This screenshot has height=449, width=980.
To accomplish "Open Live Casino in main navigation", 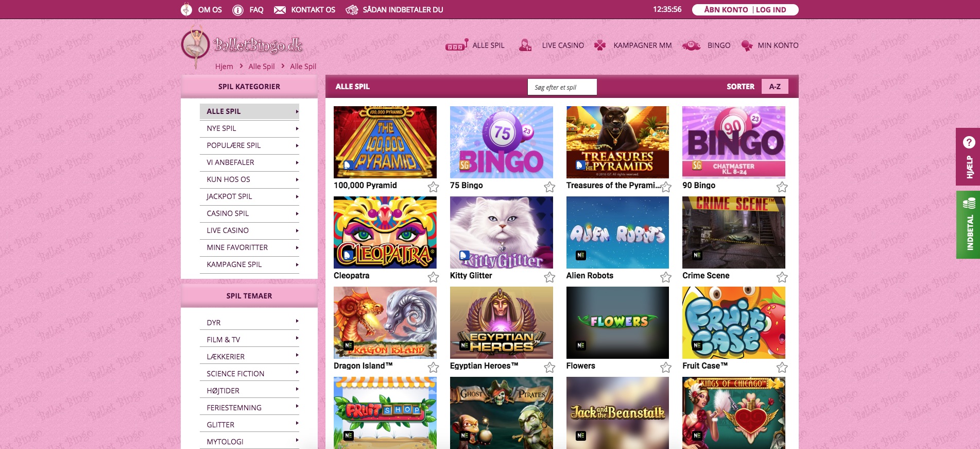I will pos(563,45).
